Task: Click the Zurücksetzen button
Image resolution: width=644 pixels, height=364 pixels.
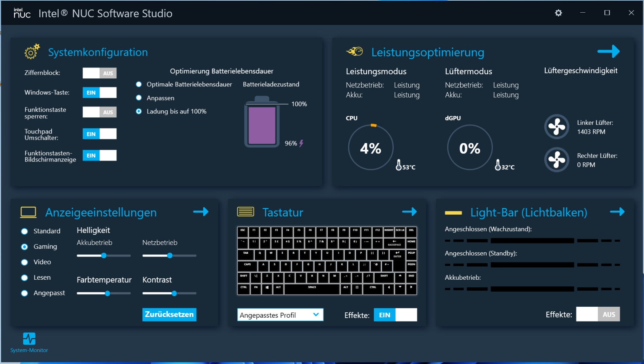Action: point(169,314)
